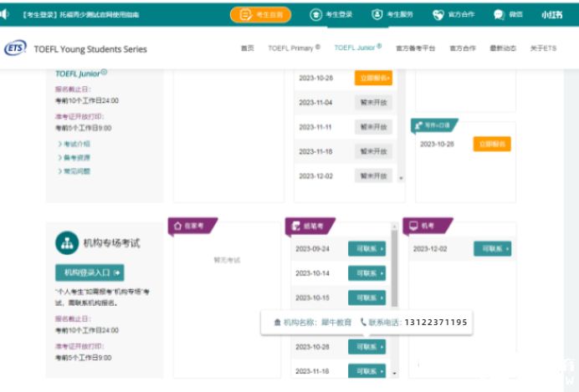This screenshot has height=392, width=579.
Task: Click 可联系 dropdown for 2023-10-28 in 纸笔考
Action: 366,347
